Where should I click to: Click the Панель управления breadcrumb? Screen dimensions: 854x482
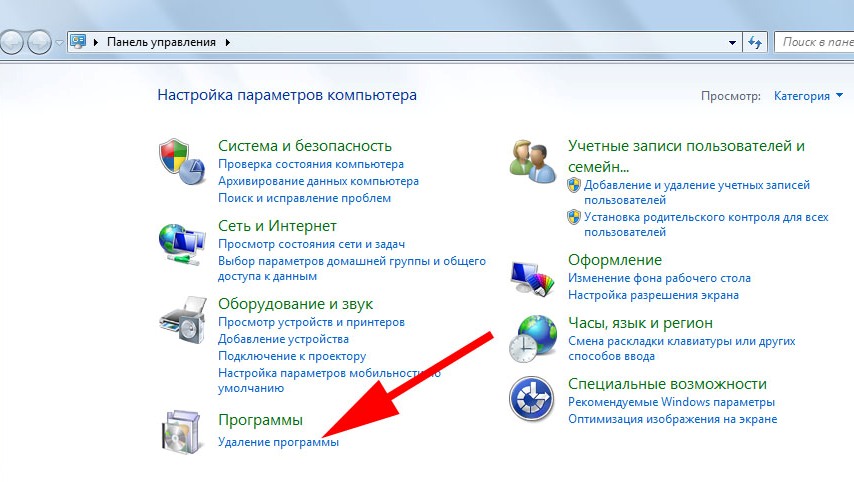point(161,42)
